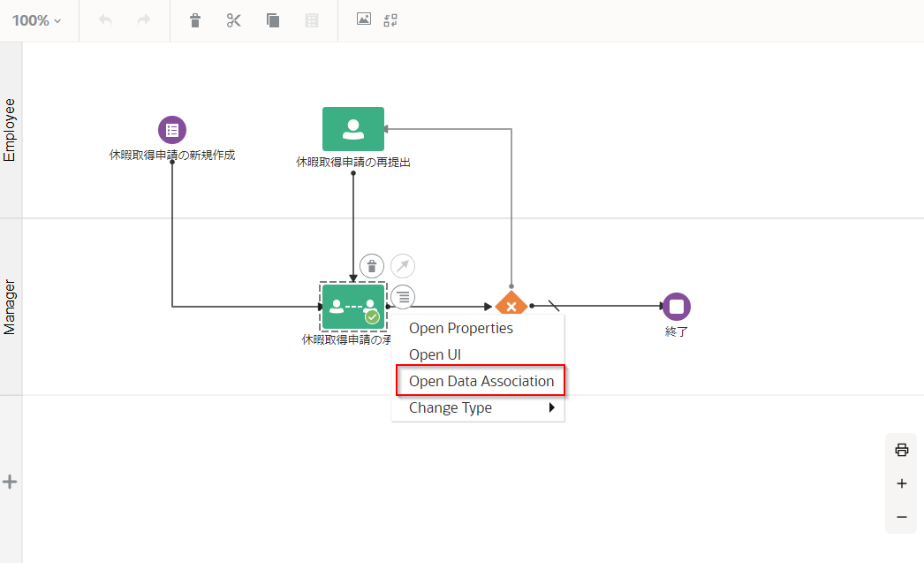Select Open Data Association menu entry
This screenshot has height=563, width=924.
coord(481,381)
